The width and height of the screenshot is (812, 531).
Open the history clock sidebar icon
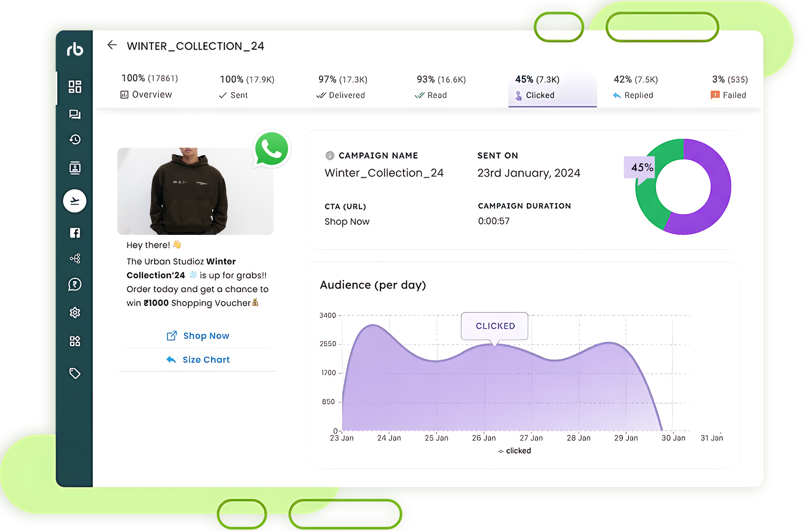(75, 139)
